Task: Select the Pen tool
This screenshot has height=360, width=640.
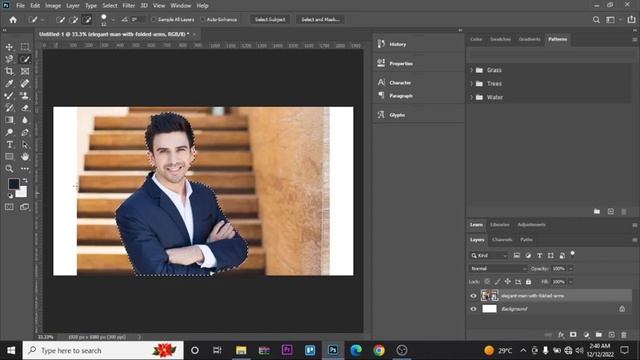Action: [25, 132]
